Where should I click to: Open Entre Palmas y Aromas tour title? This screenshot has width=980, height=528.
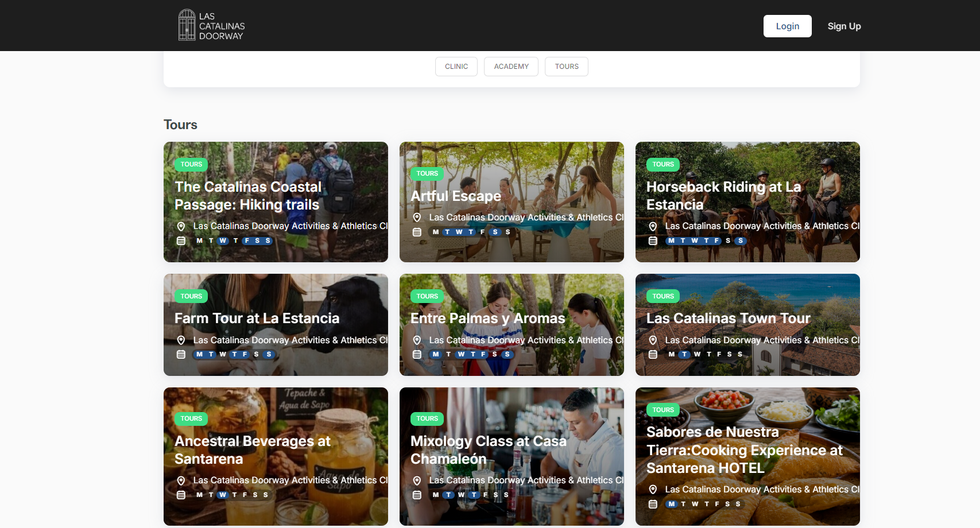pos(488,319)
